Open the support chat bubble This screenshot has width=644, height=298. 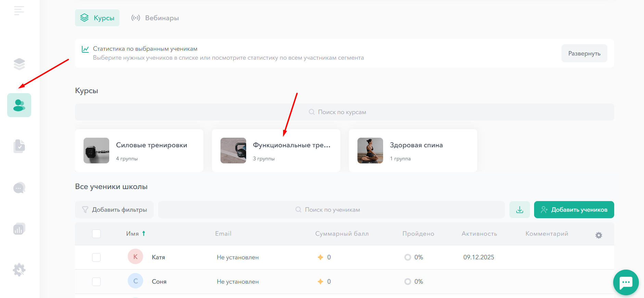click(626, 283)
